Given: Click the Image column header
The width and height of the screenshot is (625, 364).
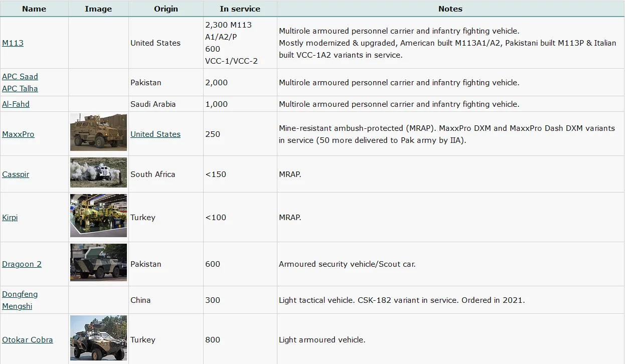Looking at the screenshot, I should pyautogui.click(x=98, y=9).
